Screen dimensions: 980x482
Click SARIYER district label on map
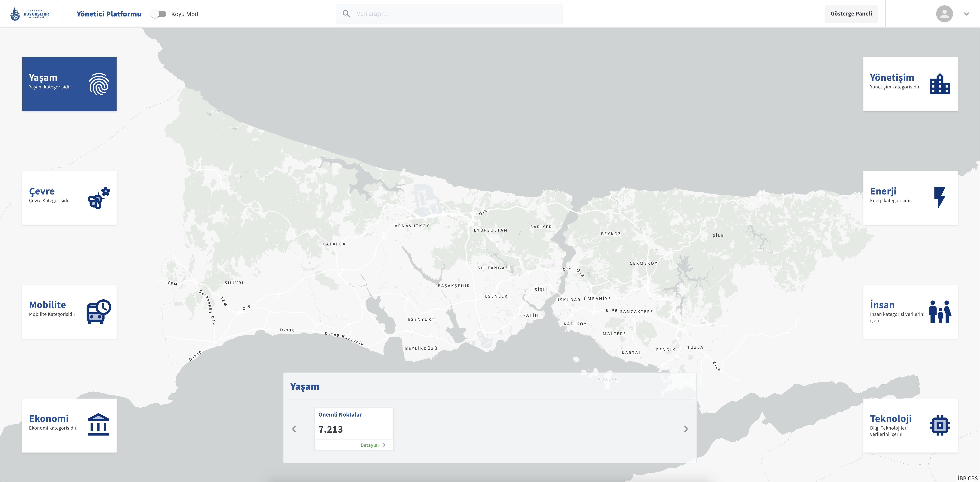pyautogui.click(x=541, y=227)
